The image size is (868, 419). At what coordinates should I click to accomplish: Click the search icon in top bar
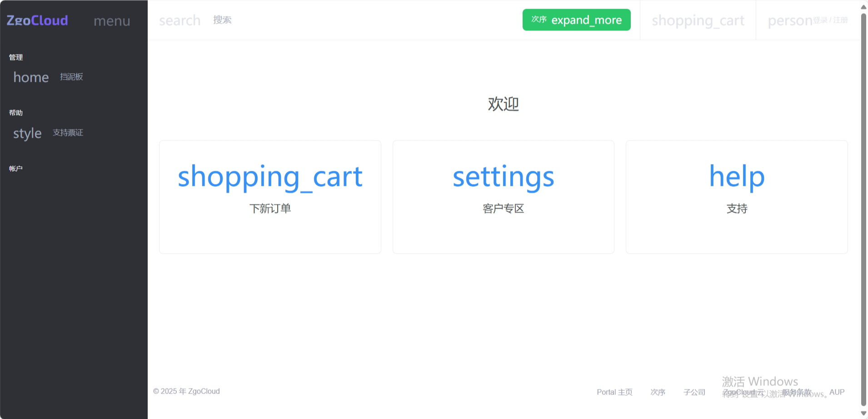click(x=180, y=20)
